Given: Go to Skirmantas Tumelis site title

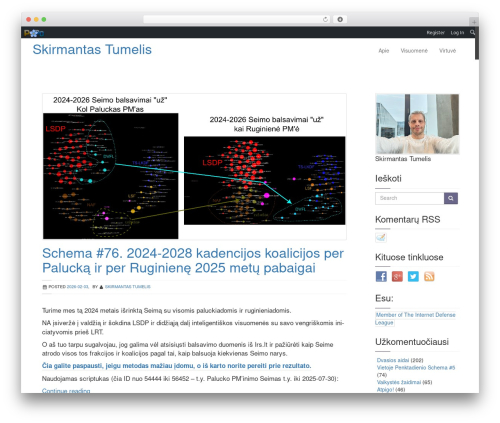Looking at the screenshot, I should coord(92,49).
